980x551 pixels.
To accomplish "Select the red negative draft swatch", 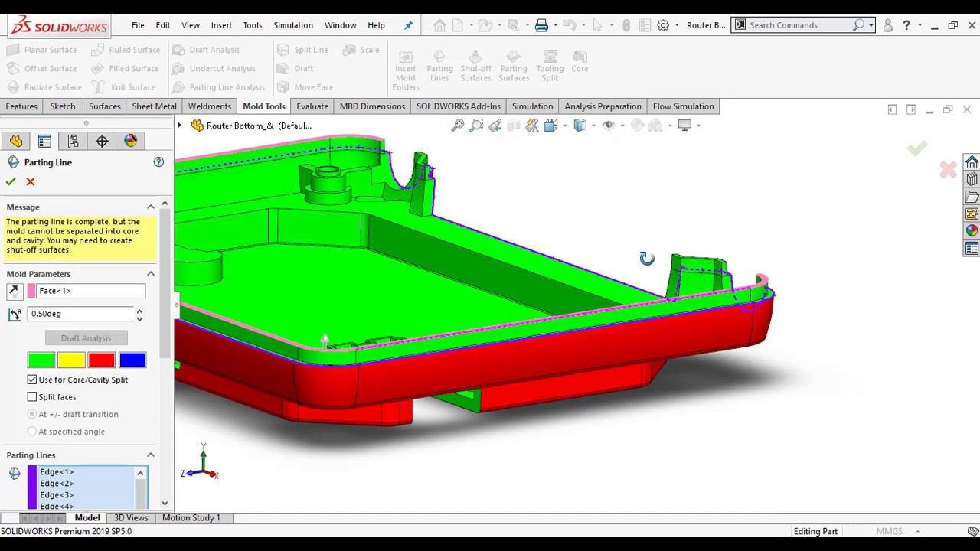I will tap(101, 360).
